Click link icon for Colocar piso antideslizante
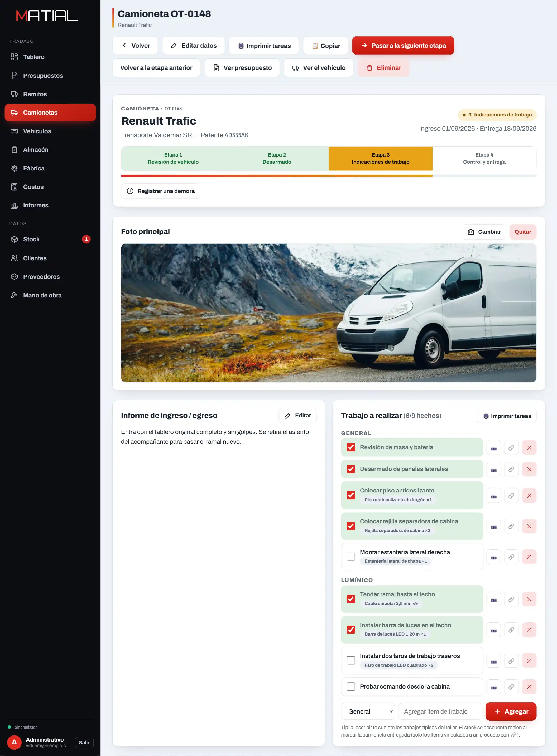 pos(511,496)
